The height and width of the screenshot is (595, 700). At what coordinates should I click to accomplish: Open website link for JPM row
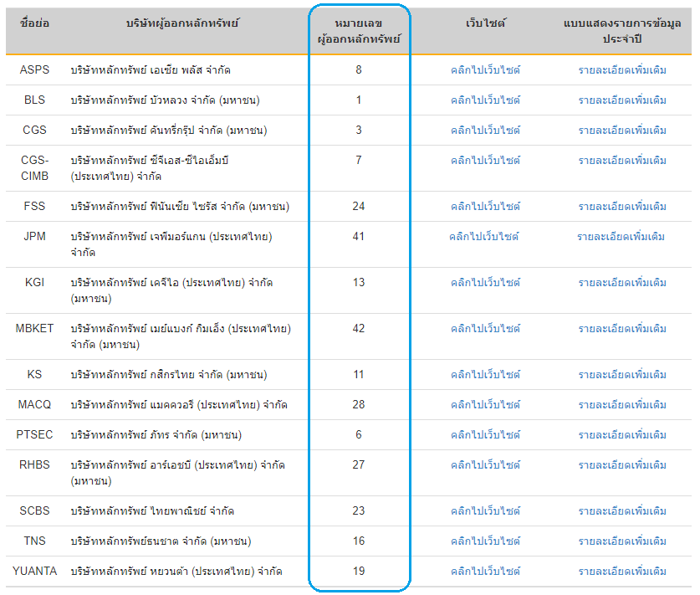coord(484,236)
